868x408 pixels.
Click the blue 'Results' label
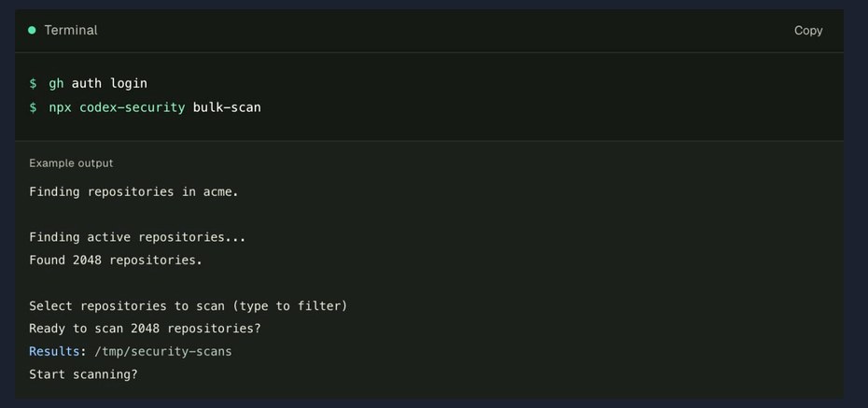54,352
